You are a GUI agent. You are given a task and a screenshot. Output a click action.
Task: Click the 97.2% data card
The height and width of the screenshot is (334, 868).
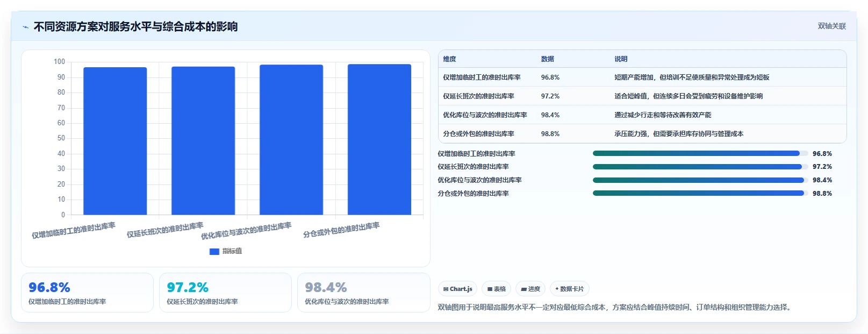[225, 293]
